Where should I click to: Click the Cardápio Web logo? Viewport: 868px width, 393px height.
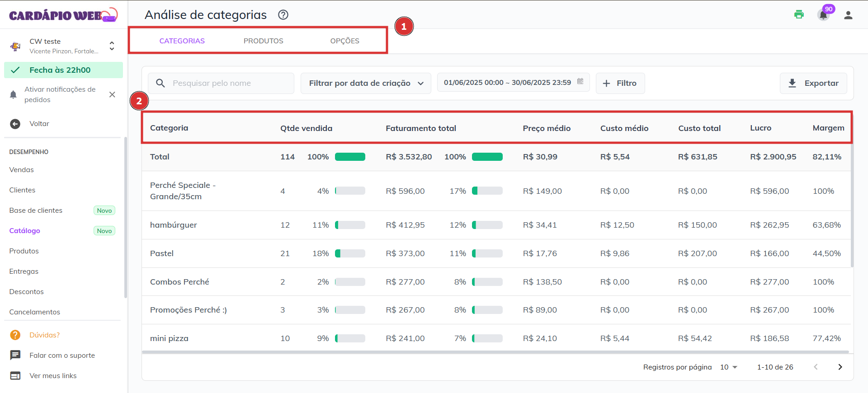click(63, 15)
